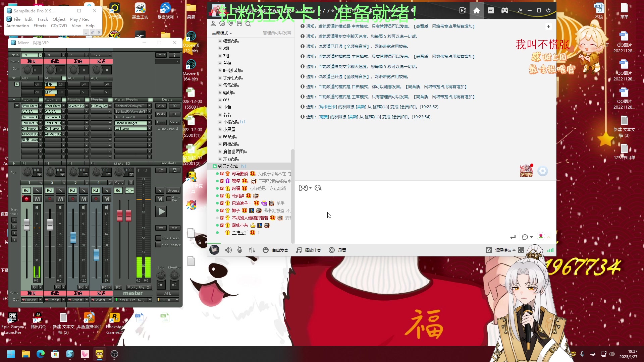Open the master output 5:ASIO Fire dropdown
The width and height of the screenshot is (644, 362).
tap(150, 300)
